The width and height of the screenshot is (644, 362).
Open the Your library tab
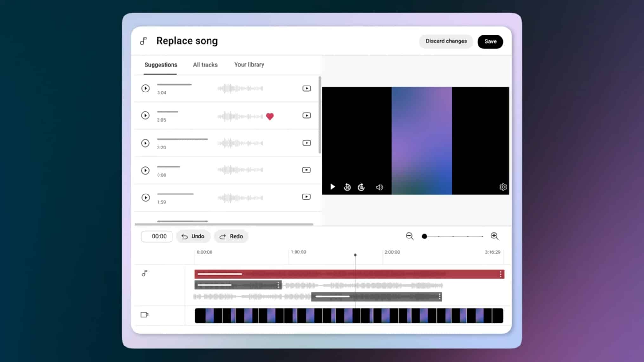[249, 65]
